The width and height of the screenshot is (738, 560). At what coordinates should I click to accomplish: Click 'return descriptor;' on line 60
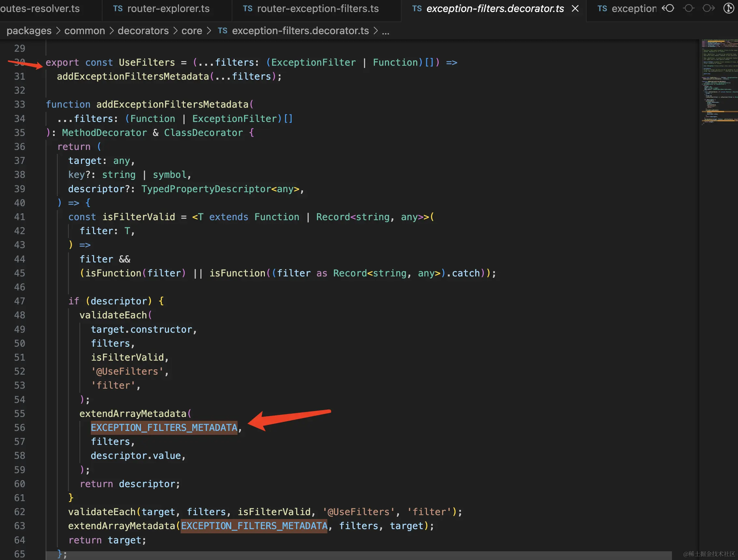(130, 484)
